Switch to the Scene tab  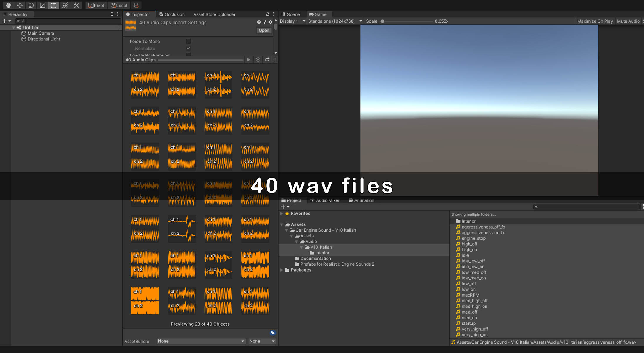pos(290,14)
